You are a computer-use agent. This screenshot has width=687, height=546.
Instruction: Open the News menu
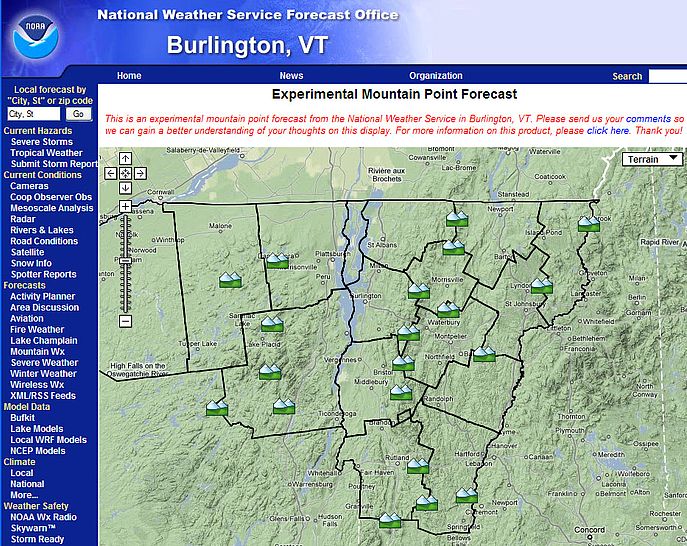pos(291,76)
